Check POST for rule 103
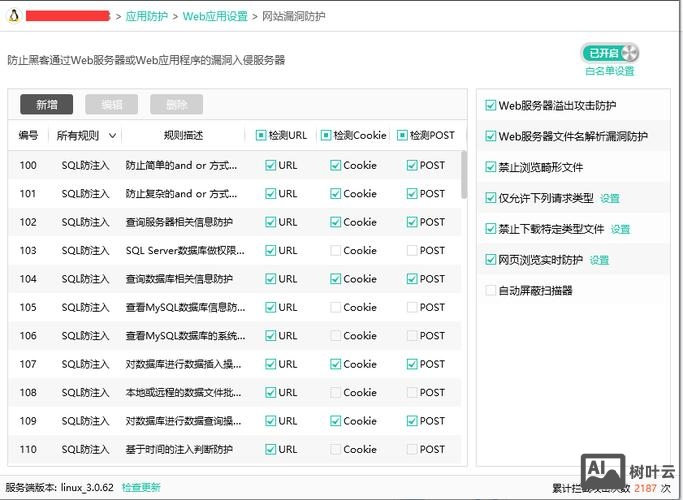This screenshot has height=500, width=683. click(x=412, y=250)
